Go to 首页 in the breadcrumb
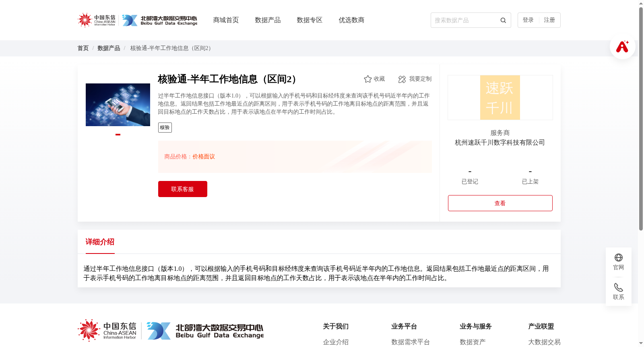 pos(83,48)
